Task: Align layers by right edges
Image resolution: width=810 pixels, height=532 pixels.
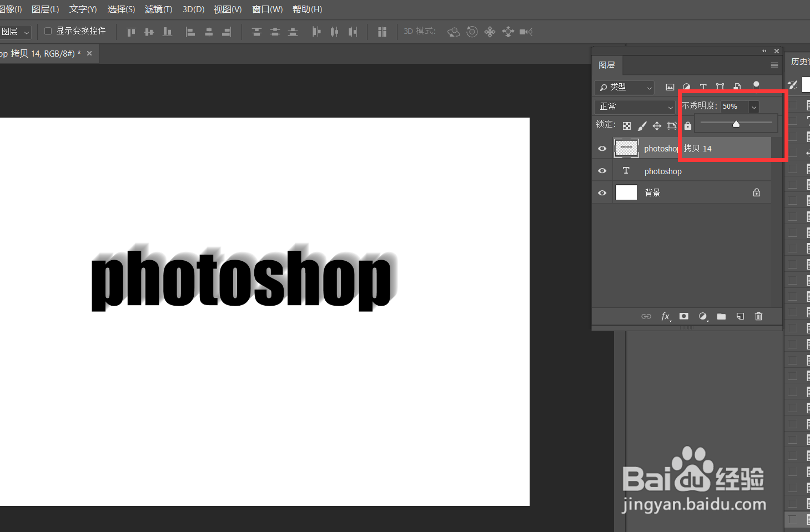Action: [x=227, y=32]
